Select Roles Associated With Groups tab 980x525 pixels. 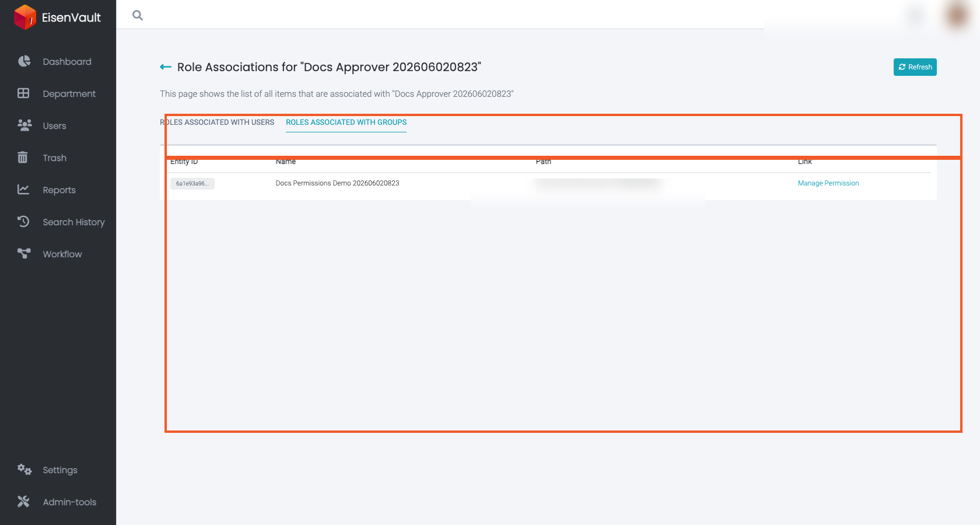coord(346,123)
